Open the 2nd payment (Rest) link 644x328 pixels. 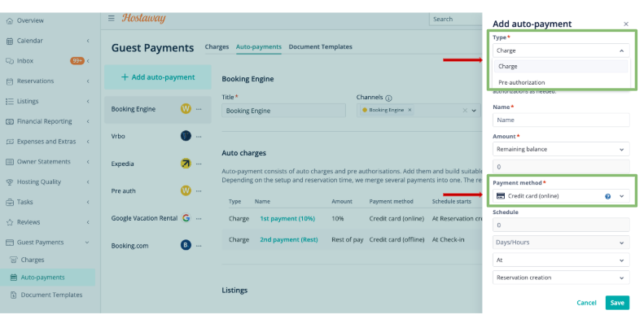[289, 239]
